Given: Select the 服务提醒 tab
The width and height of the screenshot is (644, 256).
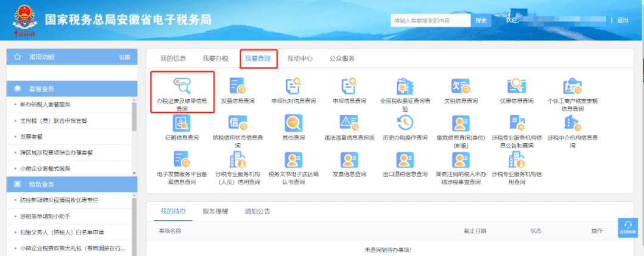Looking at the screenshot, I should [x=215, y=211].
